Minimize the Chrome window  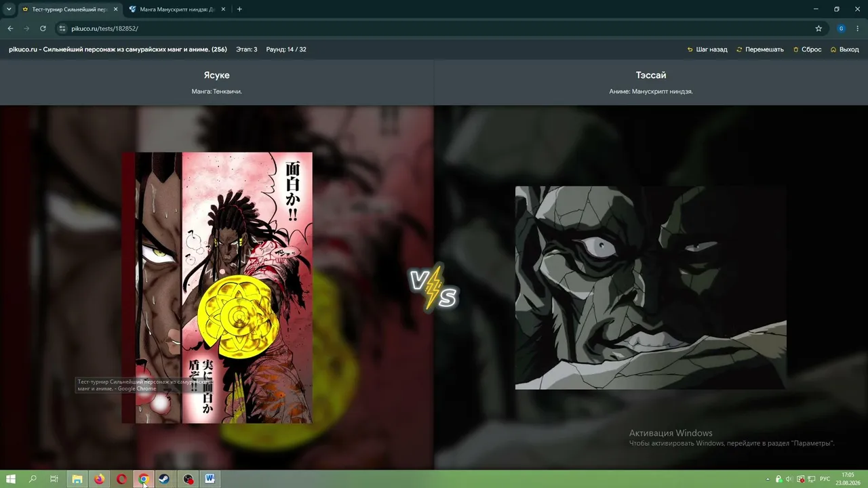tap(815, 9)
